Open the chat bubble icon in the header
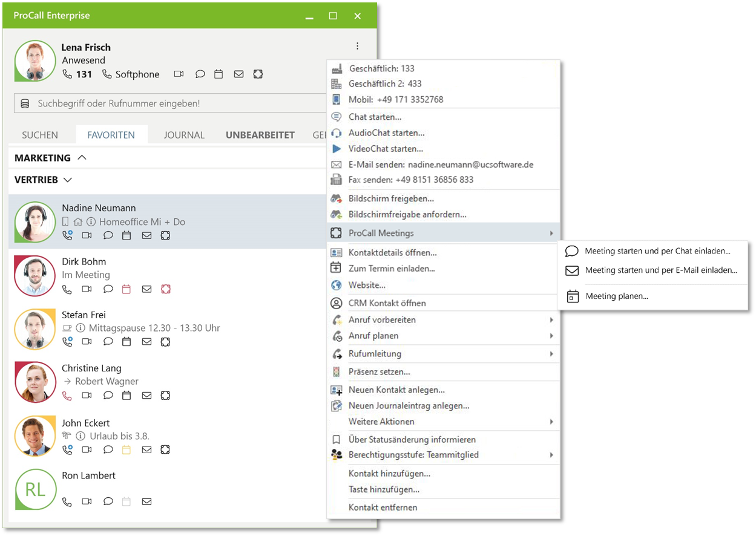756x536 pixels. pos(200,74)
